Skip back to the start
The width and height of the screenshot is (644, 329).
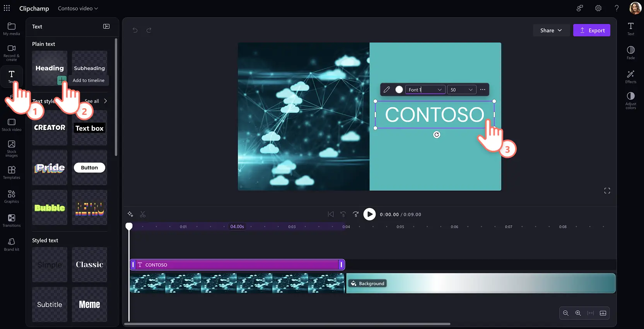(x=331, y=214)
